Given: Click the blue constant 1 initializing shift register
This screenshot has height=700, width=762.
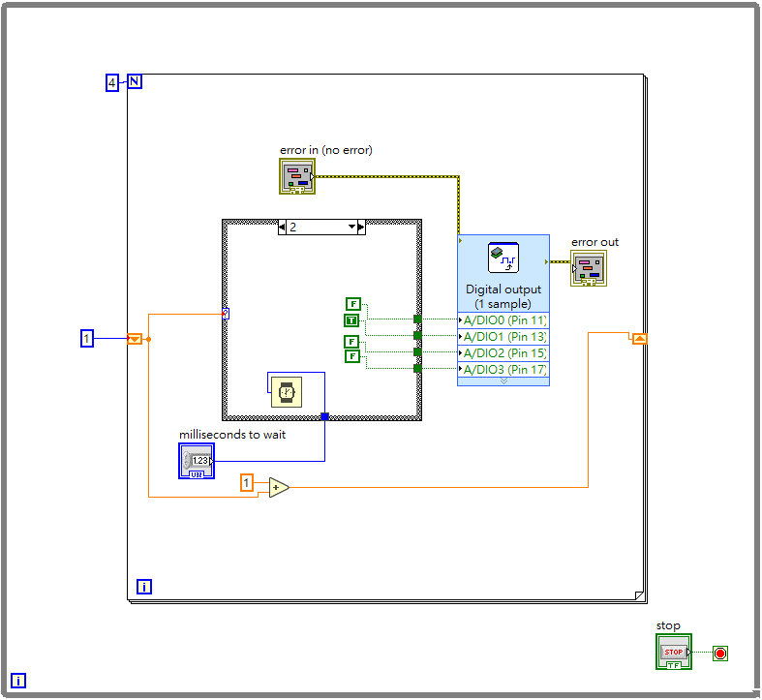Looking at the screenshot, I should pos(86,338).
